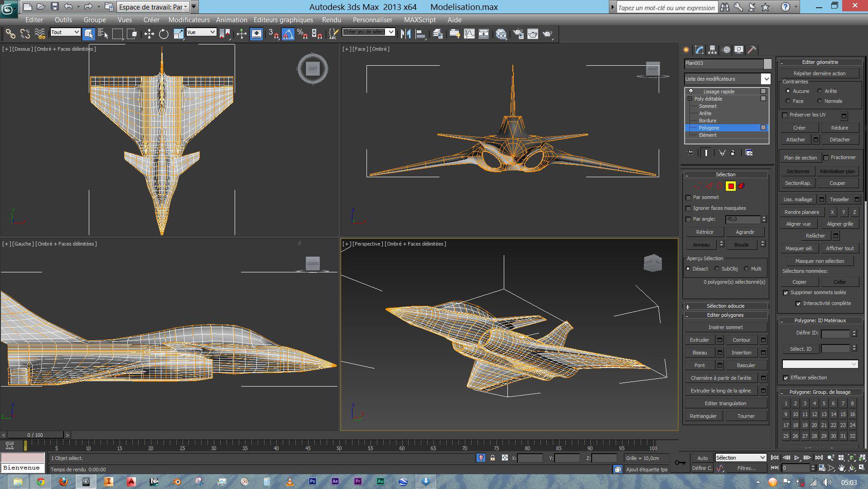This screenshot has height=489, width=868.
Task: Click the Plan003 object color swatch
Action: tap(767, 63)
